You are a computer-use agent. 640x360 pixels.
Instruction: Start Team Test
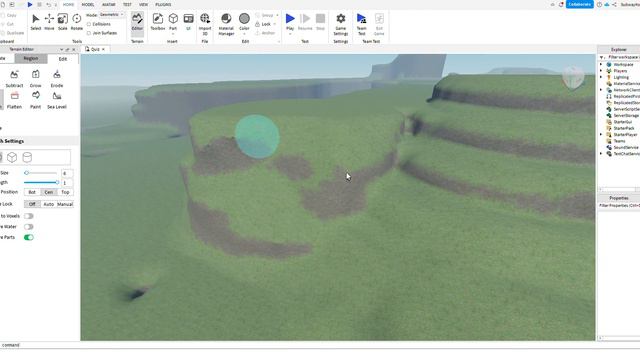point(361,24)
